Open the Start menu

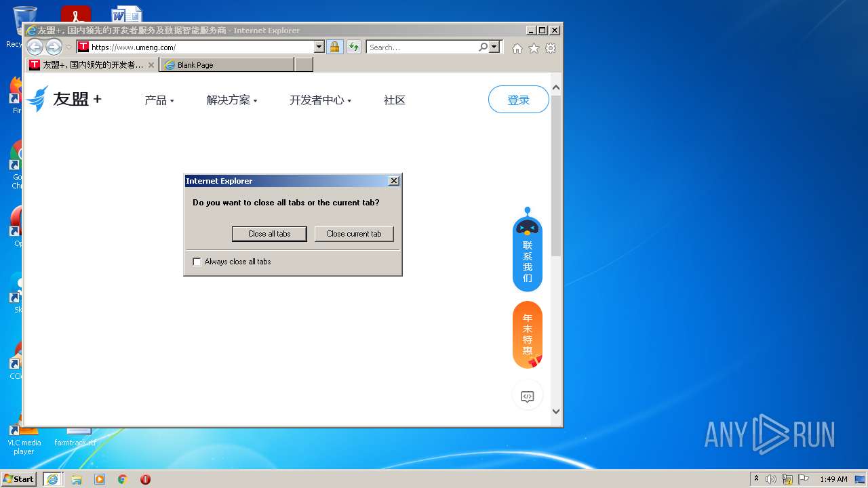pos(19,479)
